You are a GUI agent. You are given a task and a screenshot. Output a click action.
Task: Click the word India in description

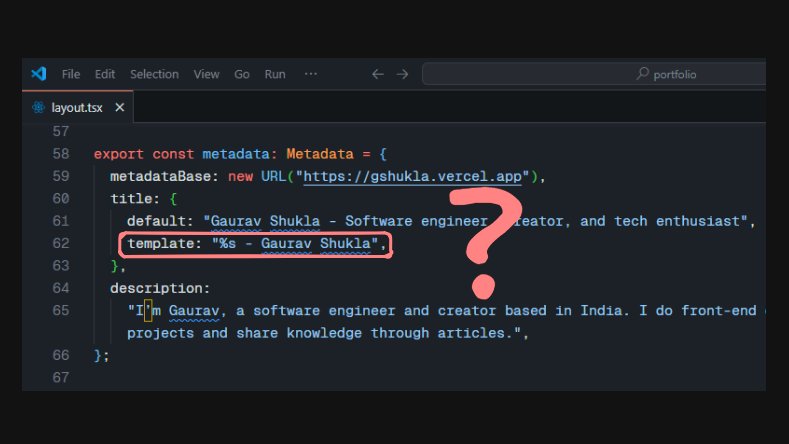coord(601,310)
